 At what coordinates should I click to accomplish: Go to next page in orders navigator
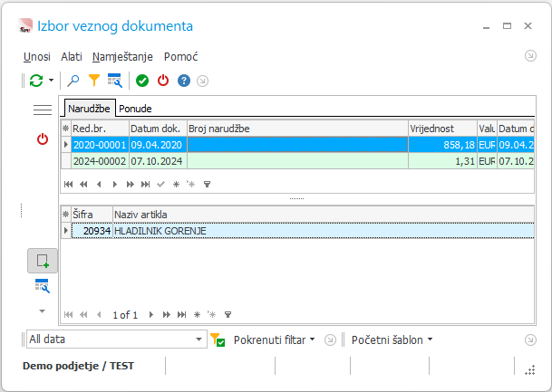pos(131,184)
